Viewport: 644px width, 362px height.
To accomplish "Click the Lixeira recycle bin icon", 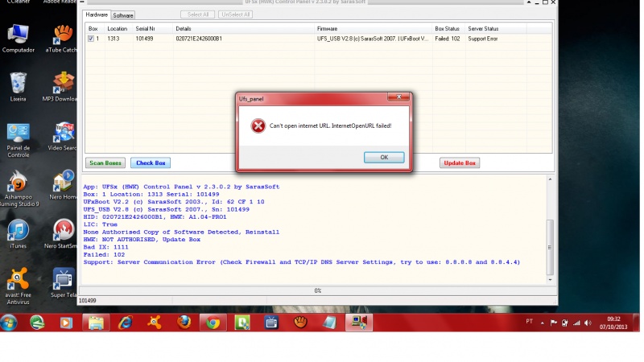I will tap(18, 87).
